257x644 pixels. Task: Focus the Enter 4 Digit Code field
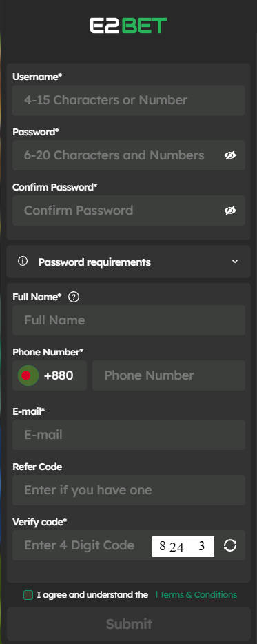(81, 545)
